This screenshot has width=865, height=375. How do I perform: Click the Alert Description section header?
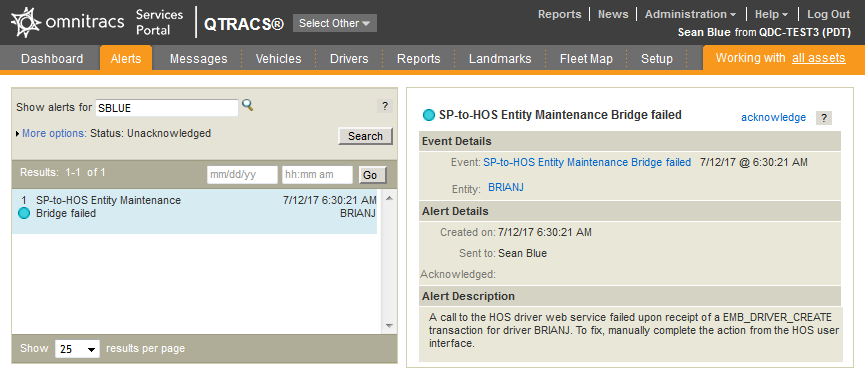click(630, 296)
